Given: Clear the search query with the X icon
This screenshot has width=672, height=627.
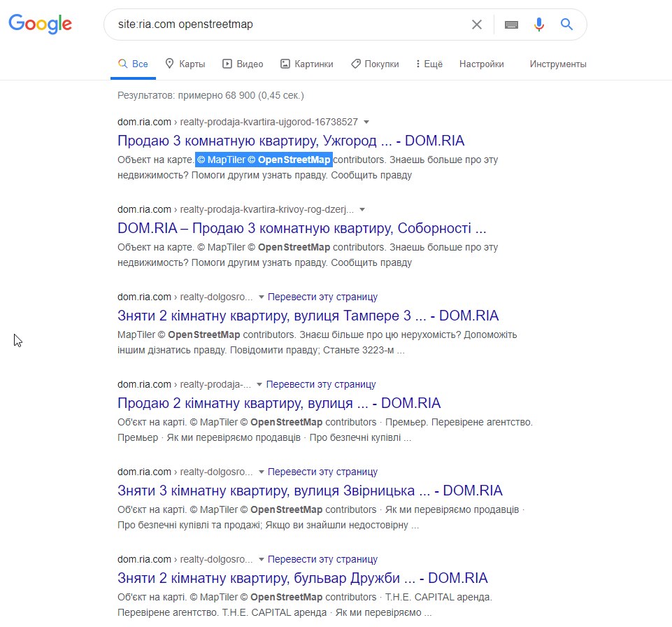Looking at the screenshot, I should coord(477,24).
